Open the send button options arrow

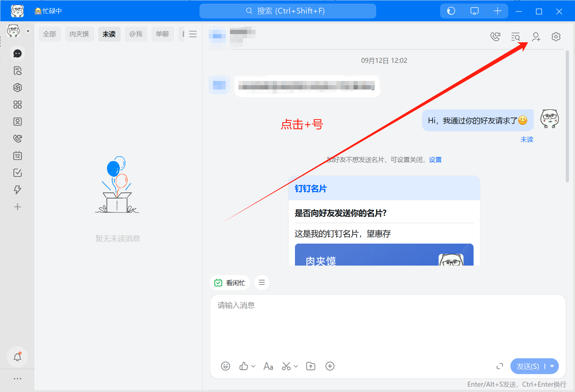pyautogui.click(x=552, y=366)
